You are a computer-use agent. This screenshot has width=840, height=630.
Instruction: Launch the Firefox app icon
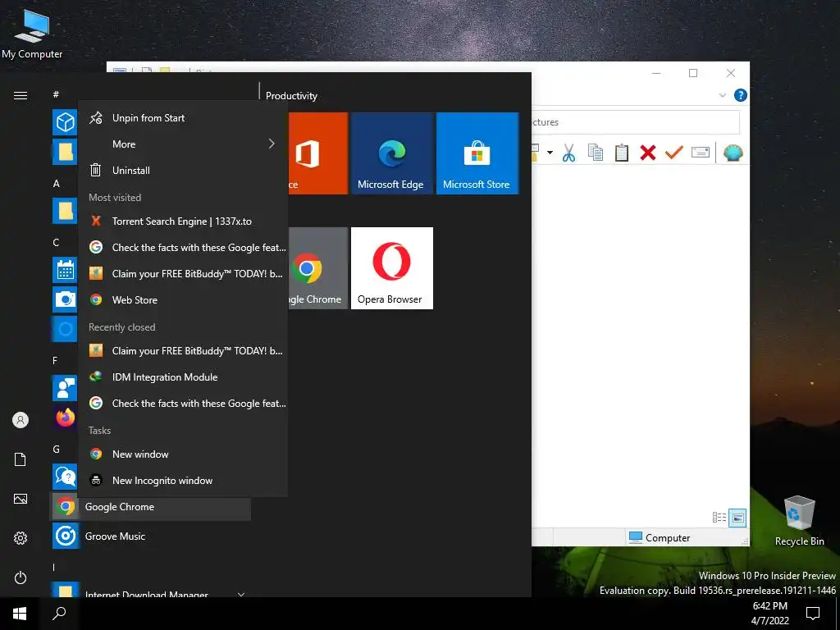pos(65,418)
